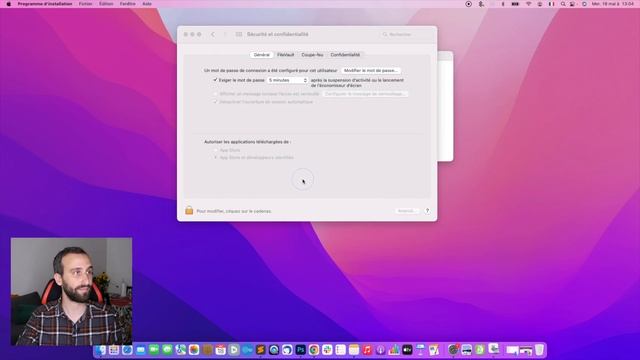Click the Avancé button
640x360 pixels.
406,211
